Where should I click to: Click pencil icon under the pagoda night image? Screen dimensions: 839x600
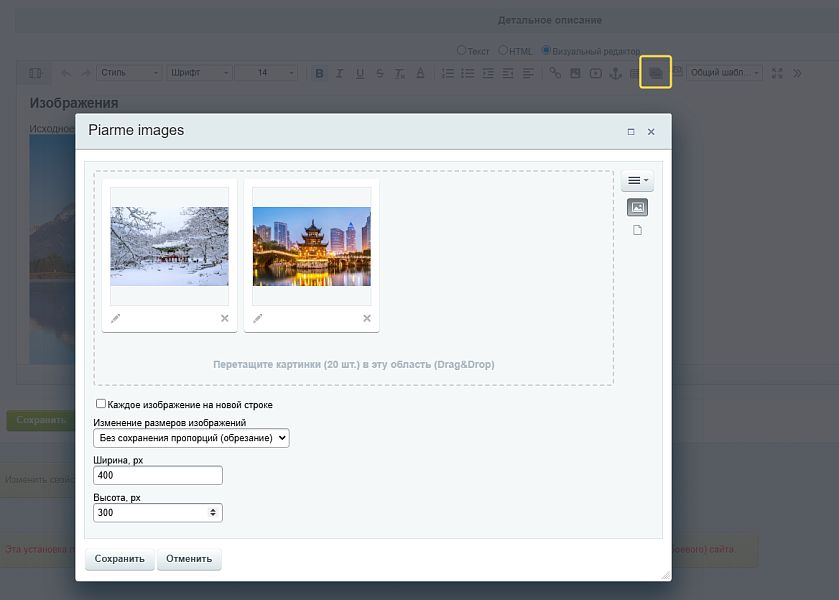tap(258, 318)
